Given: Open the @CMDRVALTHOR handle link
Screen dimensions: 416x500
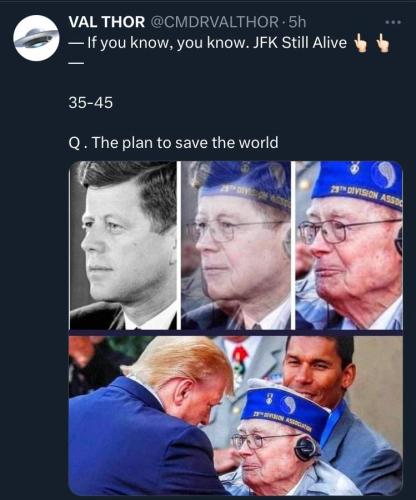Looking at the screenshot, I should 214,22.
